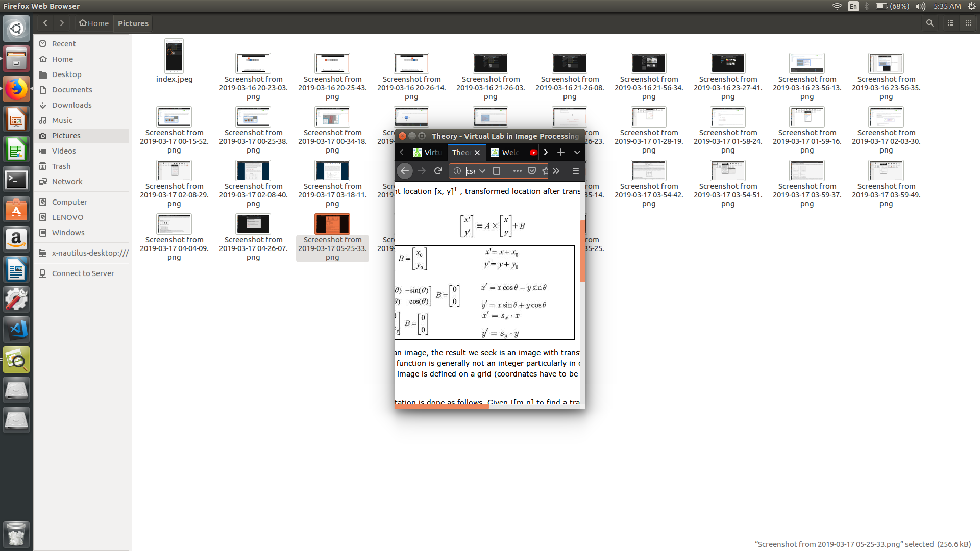Open the address bar autocomplete dropdown arrow
The height and width of the screenshot is (551, 980).
point(483,171)
